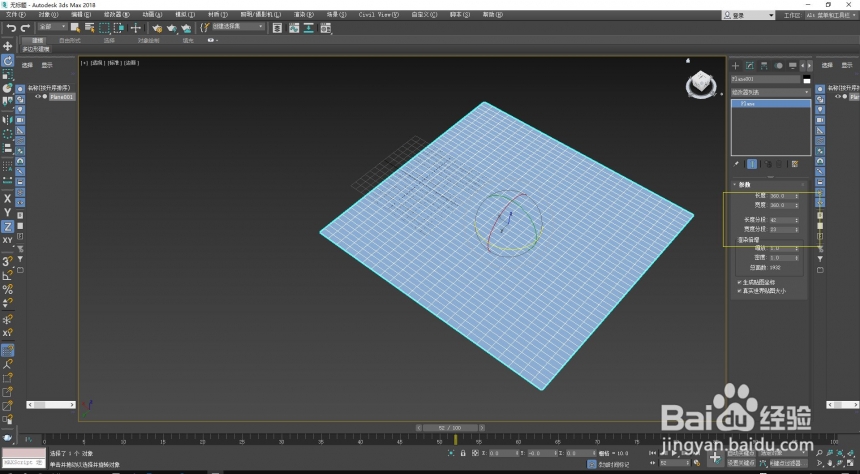Click the X coordinate input field
The image size is (860, 474).
[503, 453]
